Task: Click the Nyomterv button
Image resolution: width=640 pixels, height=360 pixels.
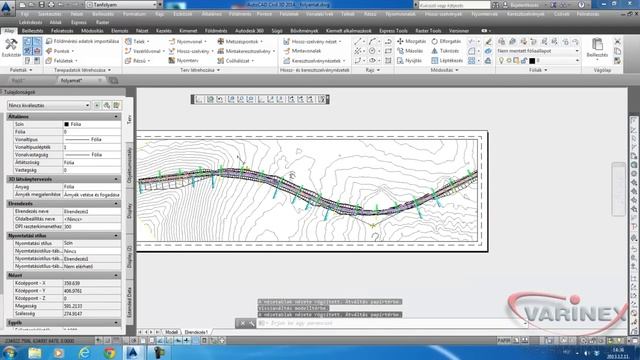Action: click(184, 60)
